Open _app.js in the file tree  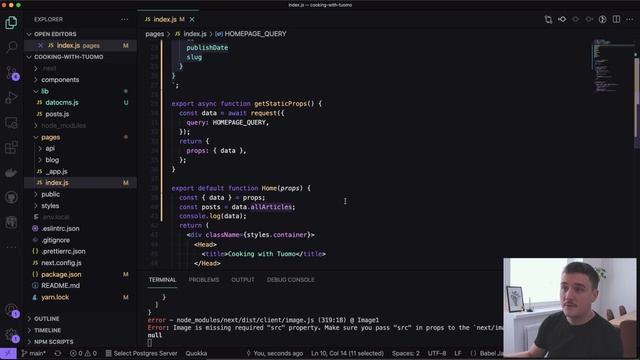tap(80, 171)
